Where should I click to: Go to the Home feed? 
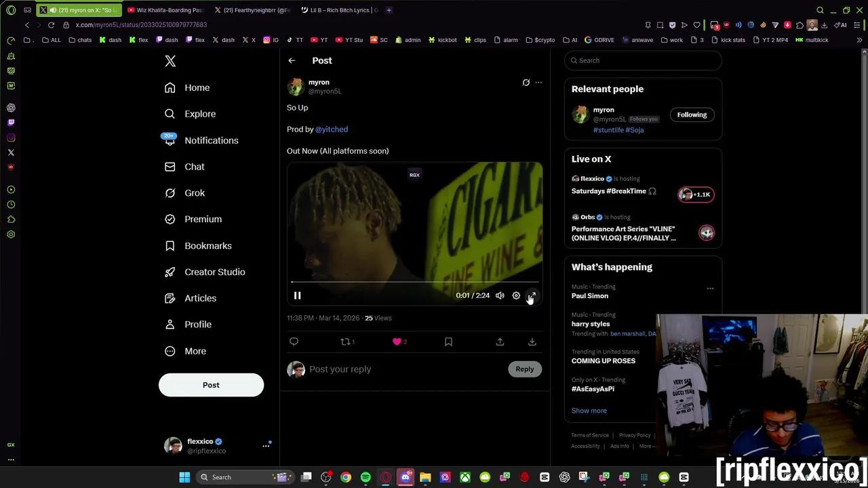[188, 87]
